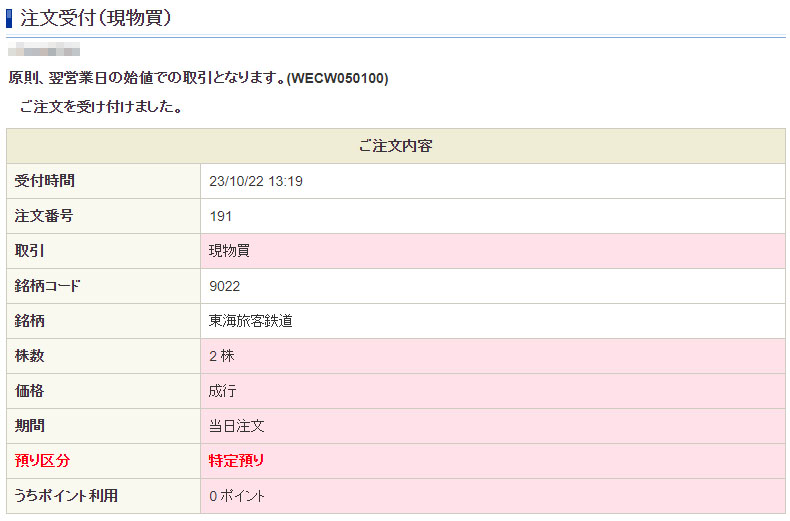Click the 株数 value 2 株
This screenshot has height=521, width=790.
[222, 356]
